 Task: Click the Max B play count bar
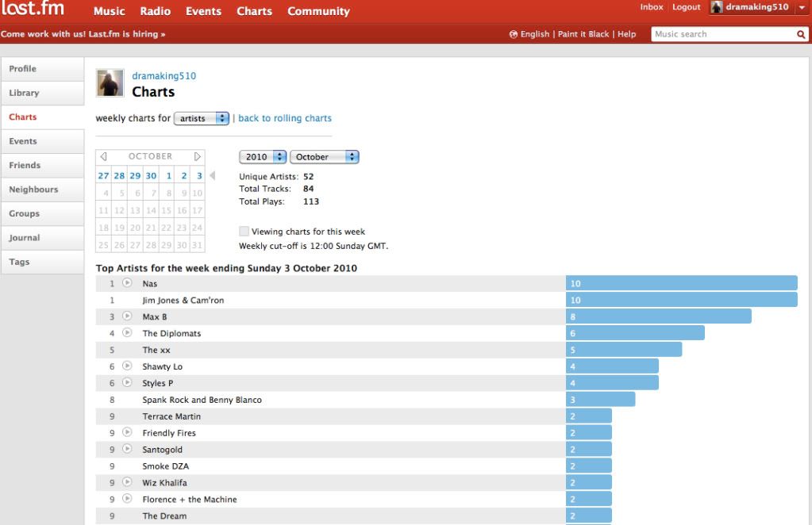(x=659, y=316)
